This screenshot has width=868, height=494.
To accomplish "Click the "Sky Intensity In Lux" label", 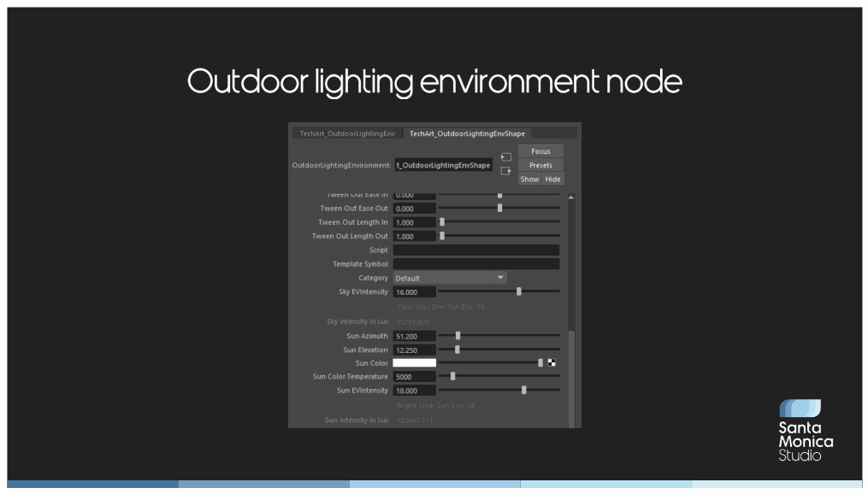I will click(357, 321).
